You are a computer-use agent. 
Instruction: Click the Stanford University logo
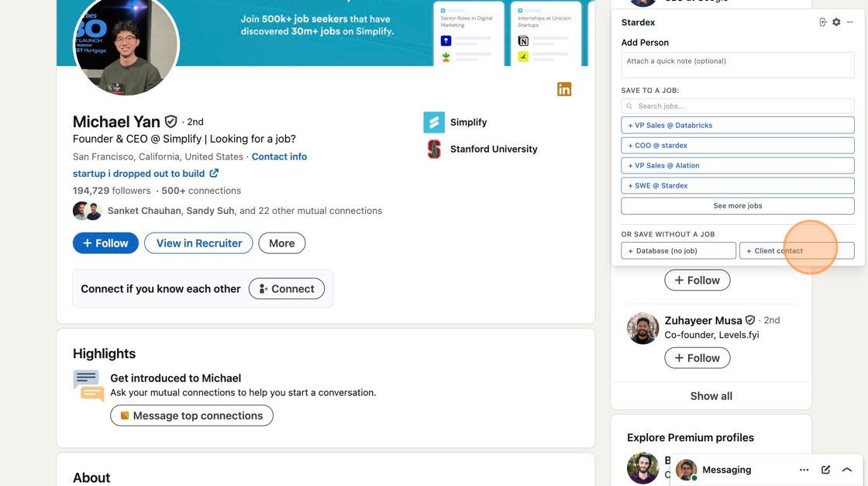(434, 149)
